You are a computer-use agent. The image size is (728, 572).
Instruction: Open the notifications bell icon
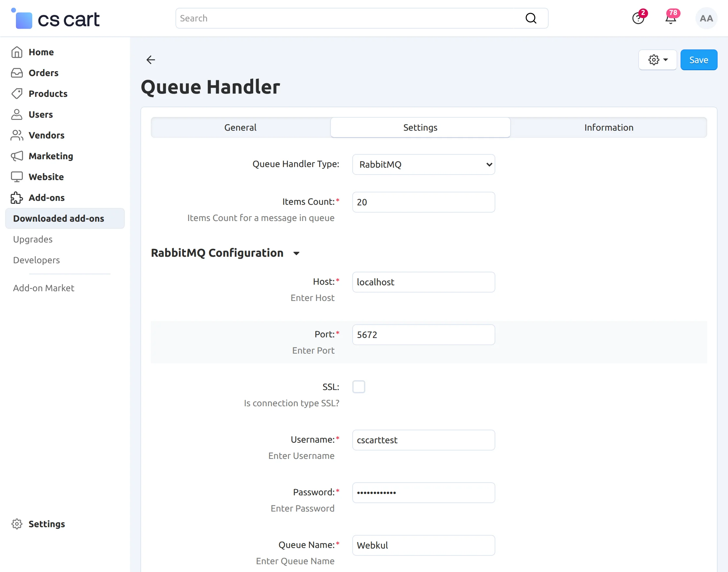tap(670, 19)
